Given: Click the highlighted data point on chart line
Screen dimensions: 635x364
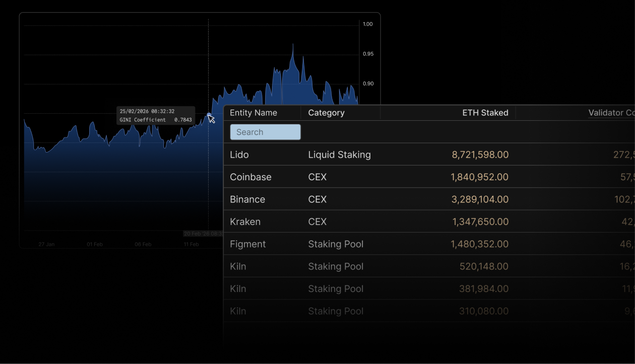Looking at the screenshot, I should 209,115.
